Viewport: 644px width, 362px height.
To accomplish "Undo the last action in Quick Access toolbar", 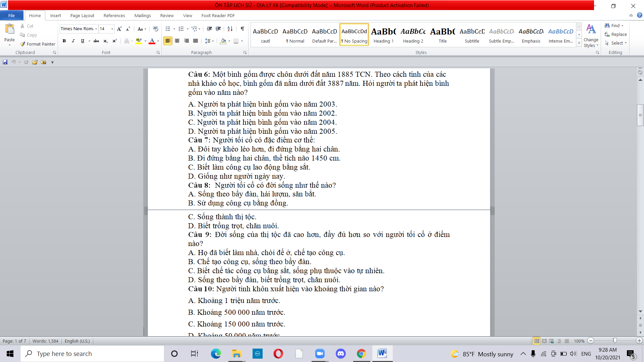I will coord(13,62).
